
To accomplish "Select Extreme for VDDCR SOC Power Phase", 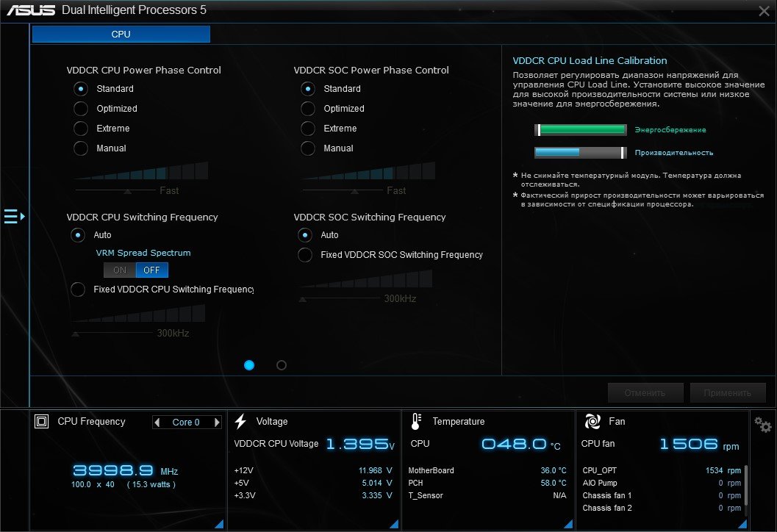I will (308, 129).
